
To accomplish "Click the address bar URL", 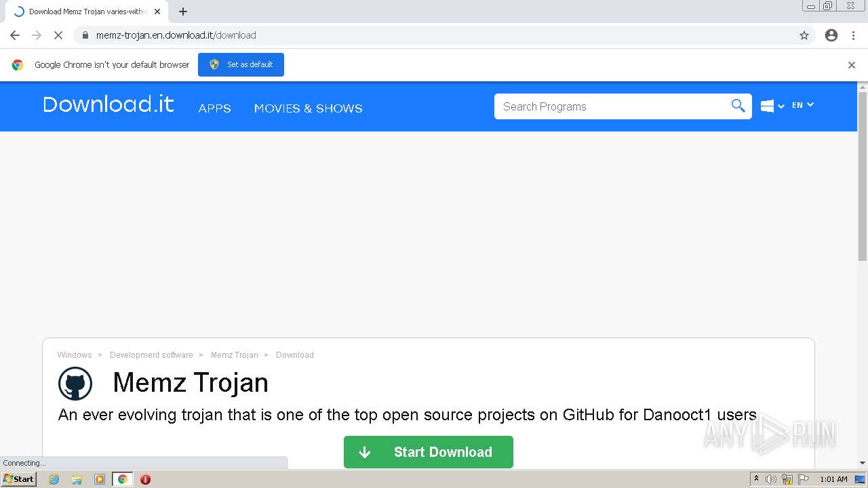I will tap(176, 35).
